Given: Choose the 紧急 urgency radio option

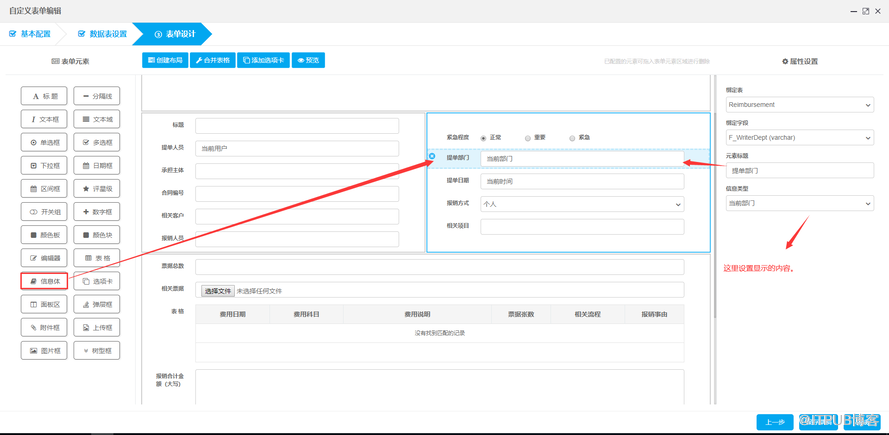Looking at the screenshot, I should pyautogui.click(x=572, y=138).
